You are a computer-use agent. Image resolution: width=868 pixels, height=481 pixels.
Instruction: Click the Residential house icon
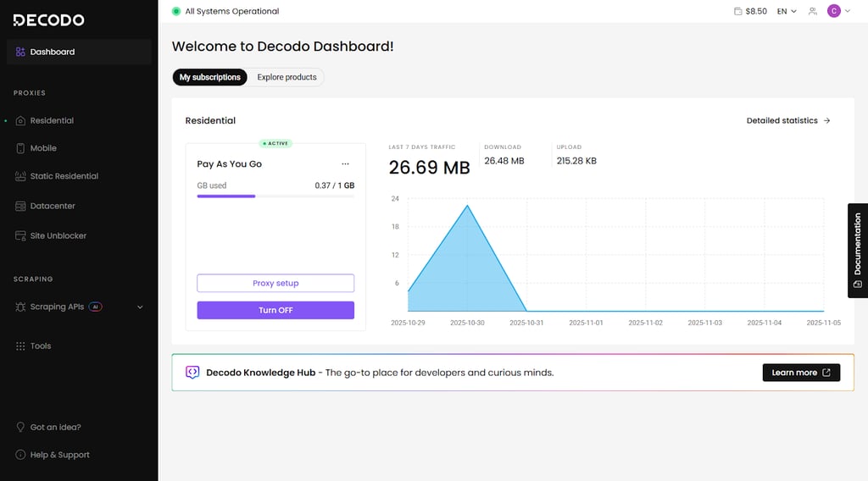pyautogui.click(x=20, y=120)
